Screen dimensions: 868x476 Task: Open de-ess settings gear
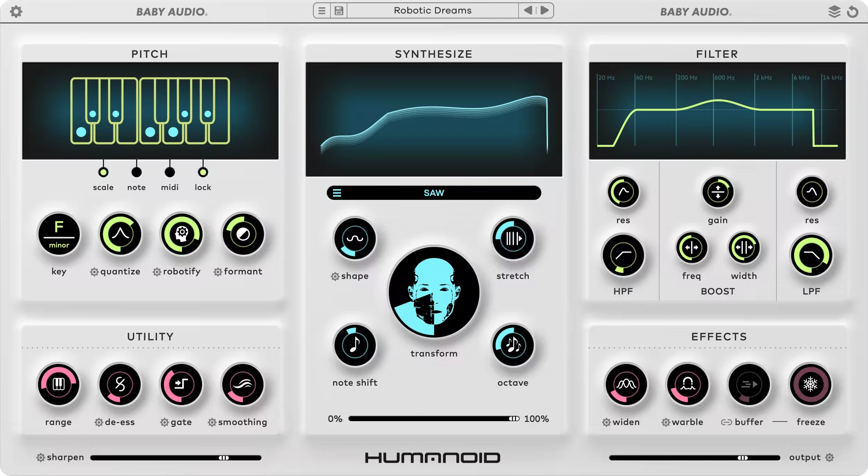[x=99, y=423]
